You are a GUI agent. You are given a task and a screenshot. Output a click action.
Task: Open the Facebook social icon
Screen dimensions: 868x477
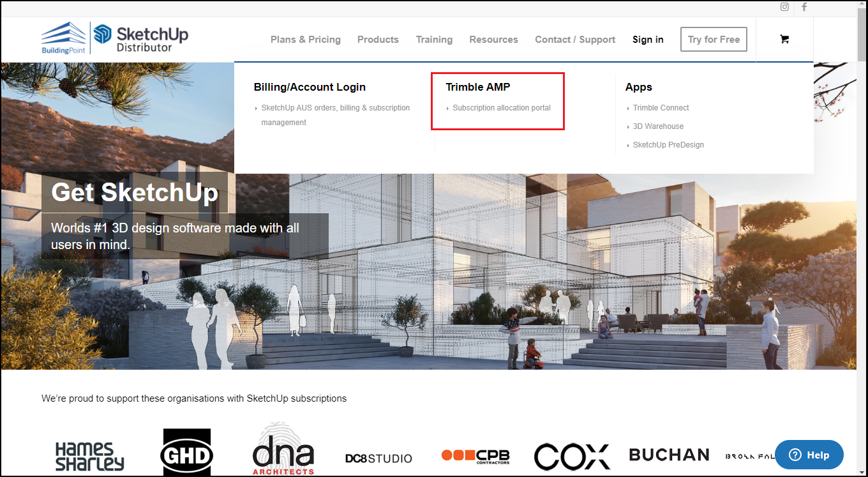(x=804, y=7)
